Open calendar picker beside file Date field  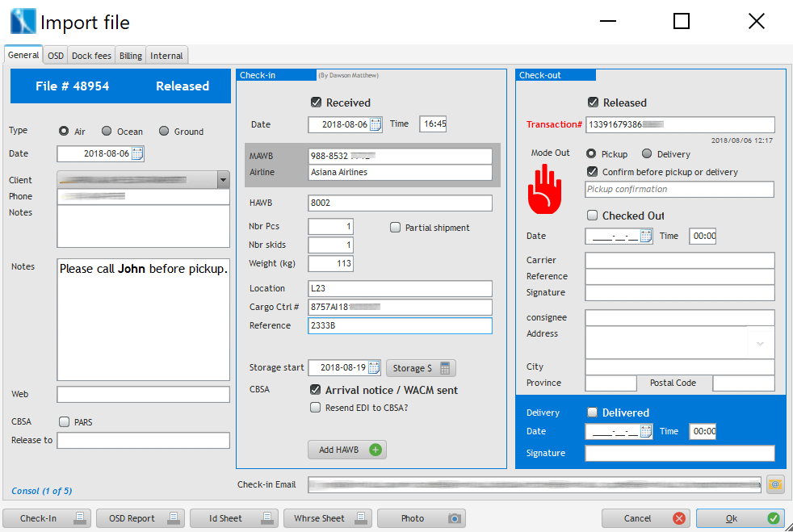137,153
